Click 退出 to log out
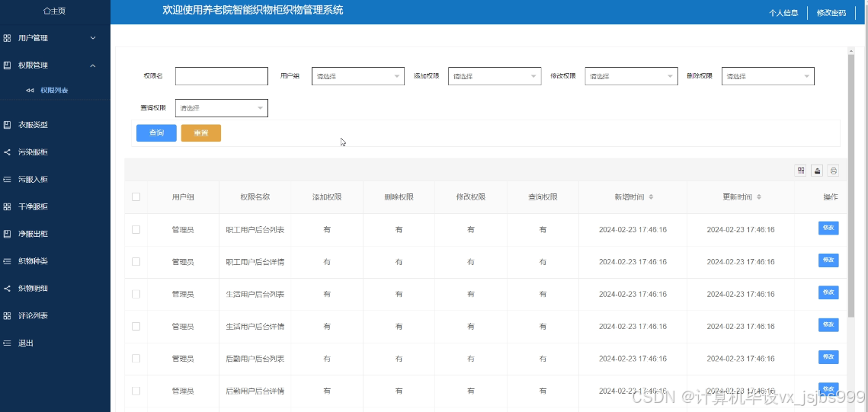 (26, 343)
